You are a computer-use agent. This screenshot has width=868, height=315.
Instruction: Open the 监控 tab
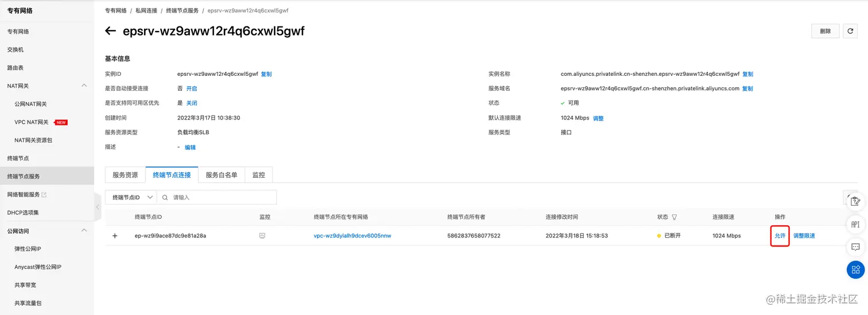[259, 175]
